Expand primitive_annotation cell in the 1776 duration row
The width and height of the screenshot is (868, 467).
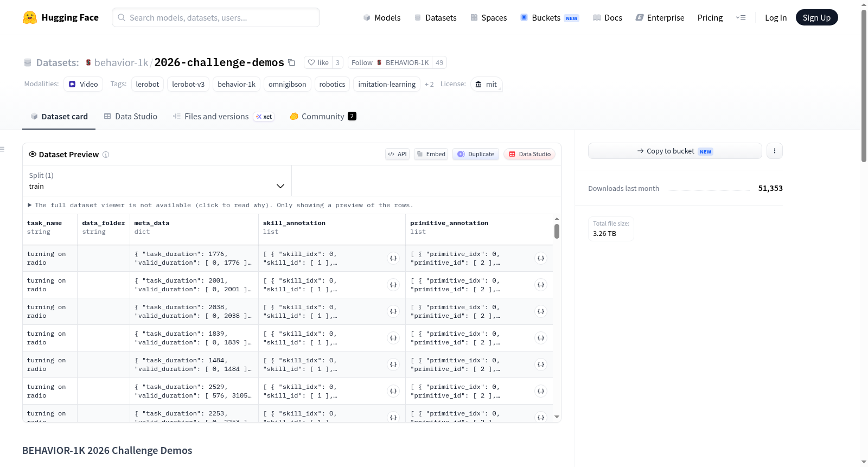(x=541, y=258)
